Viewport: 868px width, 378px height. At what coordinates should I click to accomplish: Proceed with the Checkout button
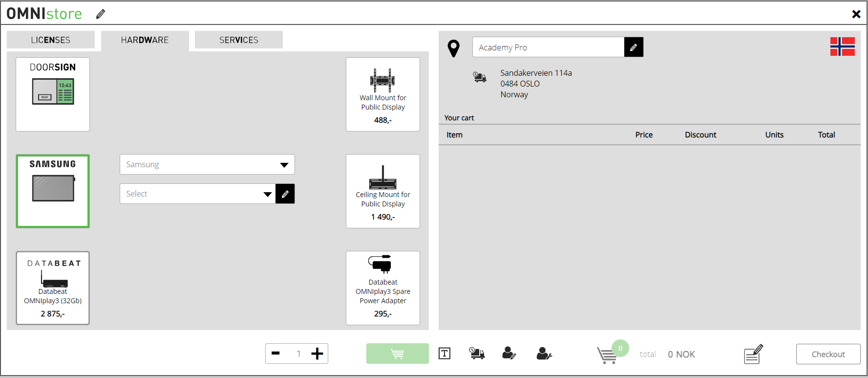tap(828, 354)
